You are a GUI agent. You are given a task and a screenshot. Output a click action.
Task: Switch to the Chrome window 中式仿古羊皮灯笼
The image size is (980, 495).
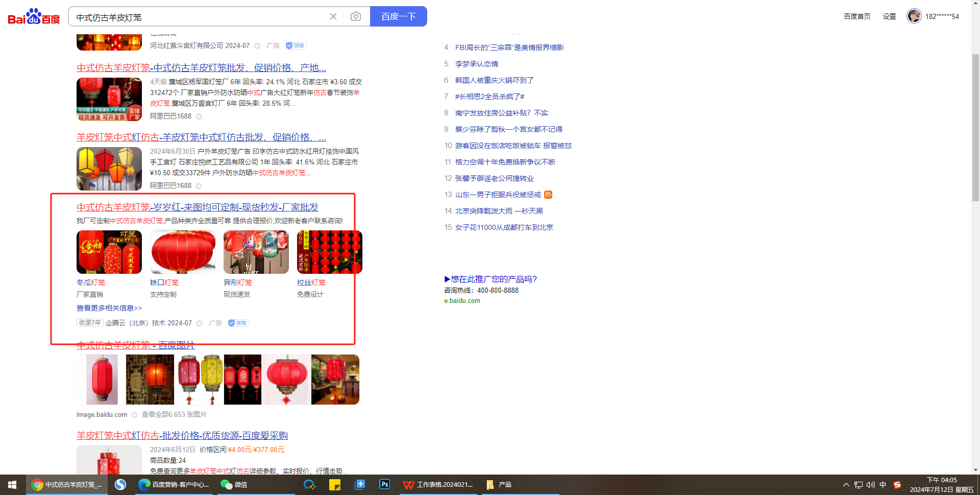pos(66,485)
